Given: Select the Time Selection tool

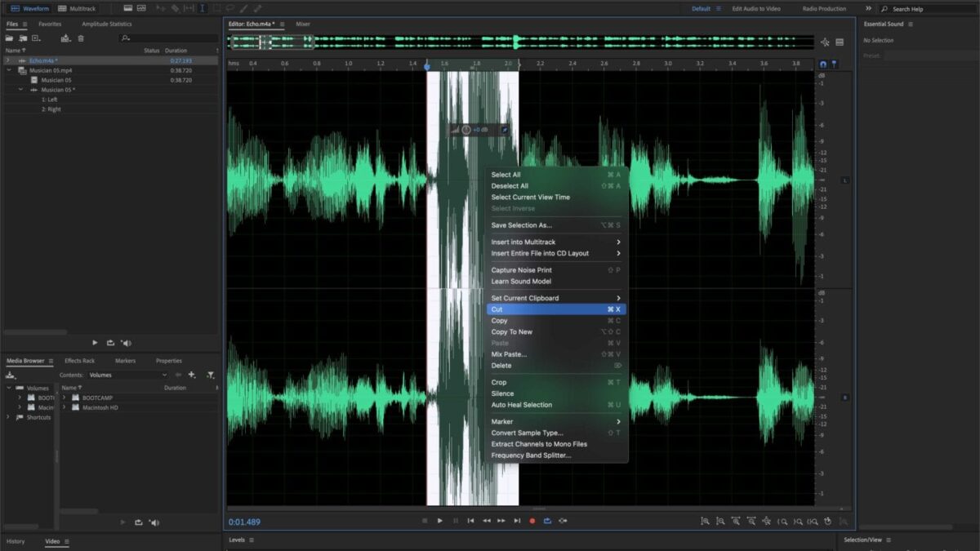Looking at the screenshot, I should pyautogui.click(x=202, y=8).
